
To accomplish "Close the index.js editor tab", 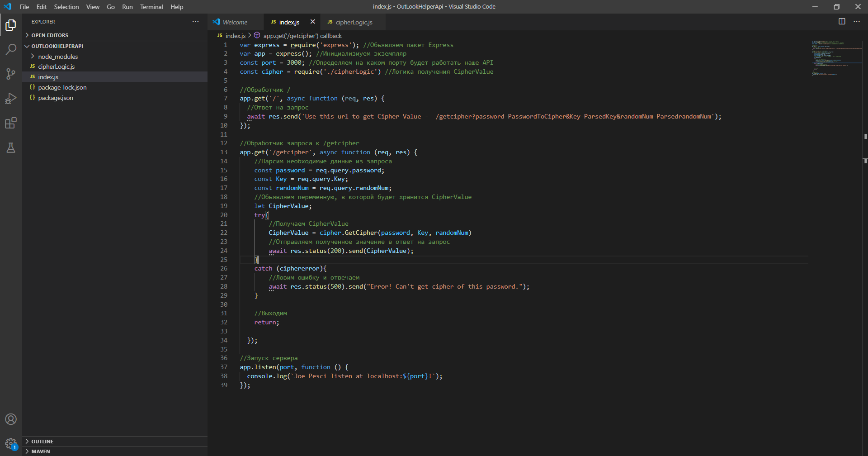I will pos(312,22).
